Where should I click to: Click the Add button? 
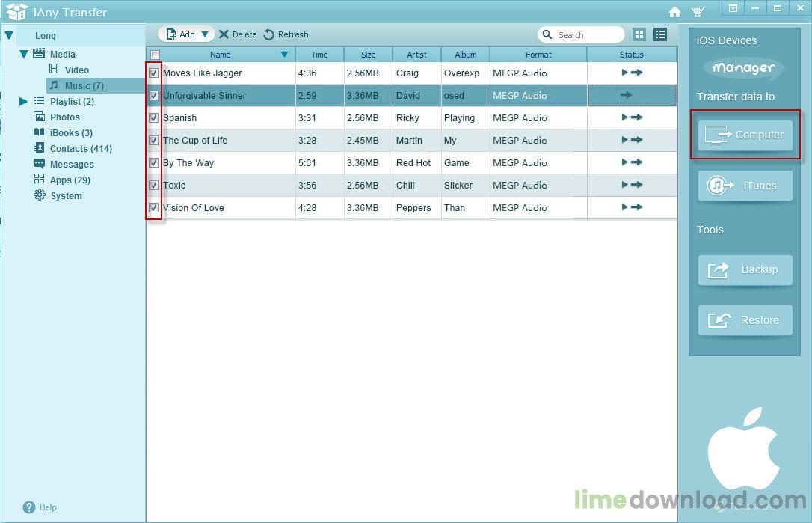click(x=181, y=34)
